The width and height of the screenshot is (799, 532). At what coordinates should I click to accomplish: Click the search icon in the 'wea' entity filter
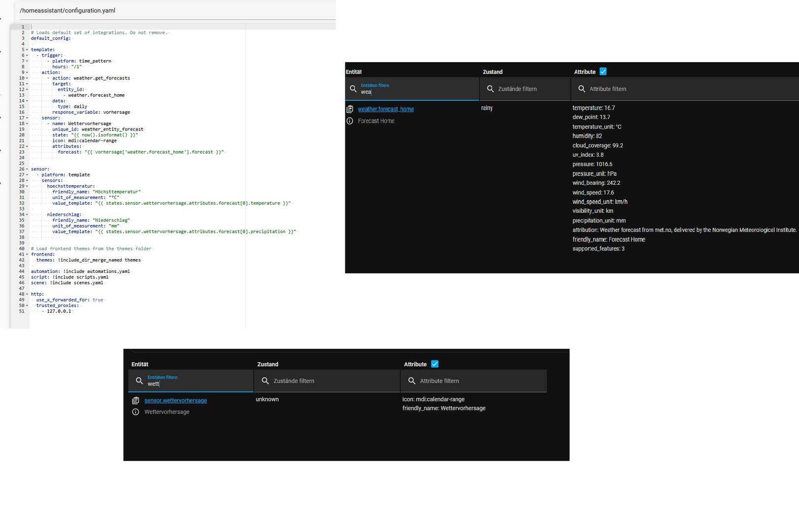(353, 89)
